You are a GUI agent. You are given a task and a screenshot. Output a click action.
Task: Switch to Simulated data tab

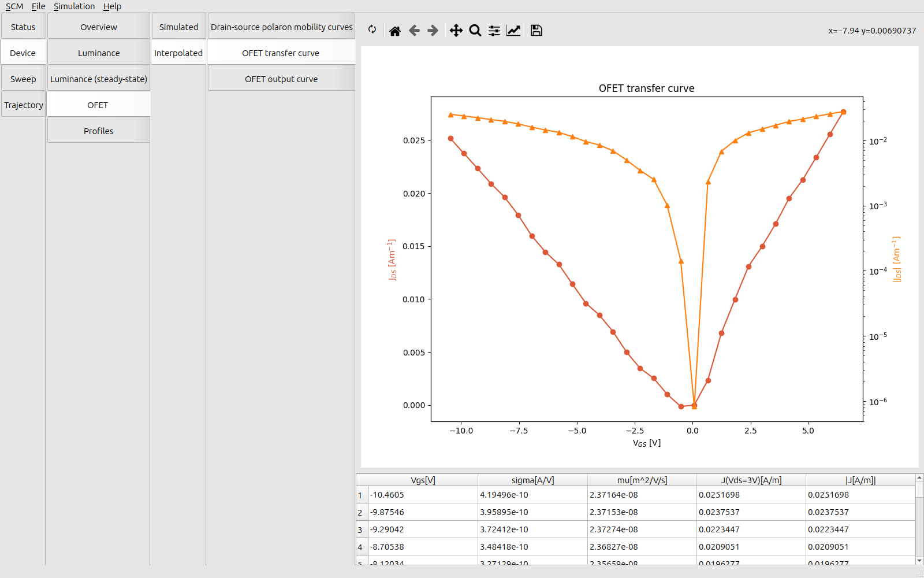coord(178,27)
